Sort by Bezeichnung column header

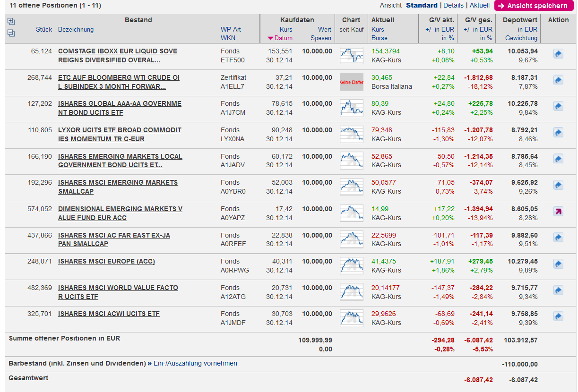coord(76,30)
